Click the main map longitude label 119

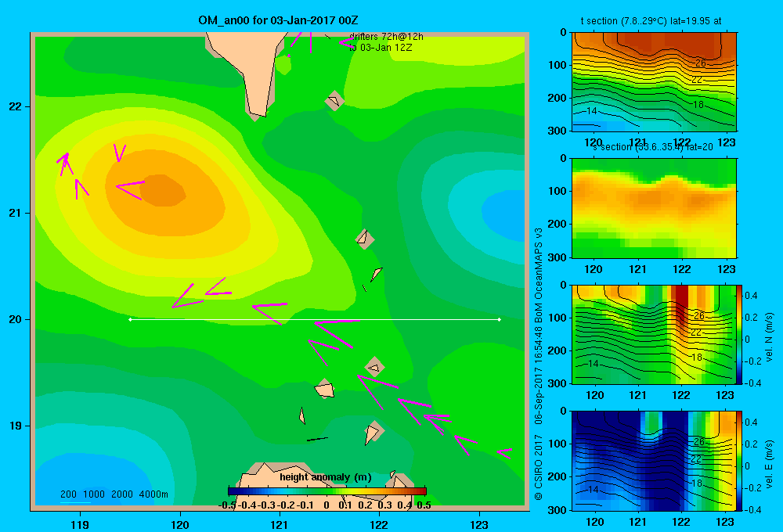pyautogui.click(x=81, y=524)
